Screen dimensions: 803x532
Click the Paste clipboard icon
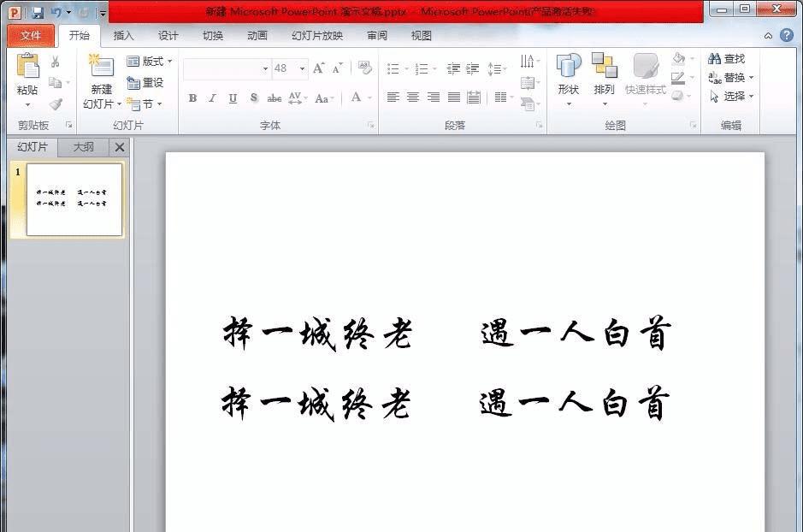click(x=27, y=67)
